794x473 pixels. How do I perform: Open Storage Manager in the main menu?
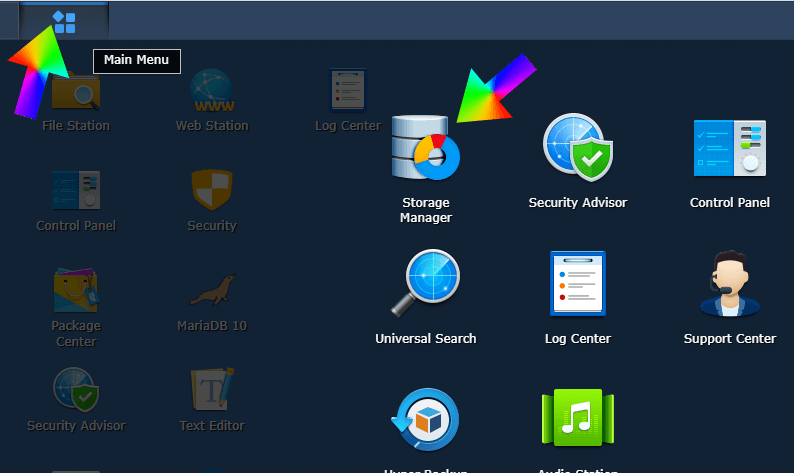pyautogui.click(x=426, y=147)
